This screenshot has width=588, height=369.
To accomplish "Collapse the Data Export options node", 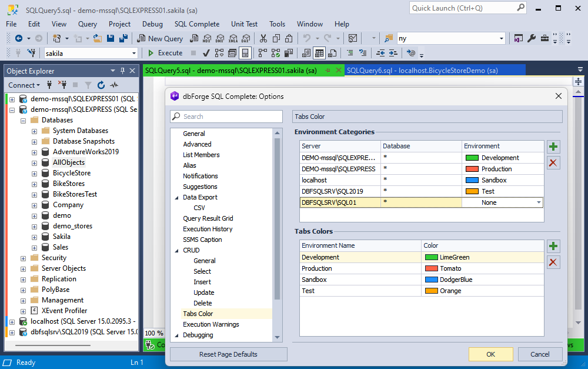I will (x=176, y=198).
